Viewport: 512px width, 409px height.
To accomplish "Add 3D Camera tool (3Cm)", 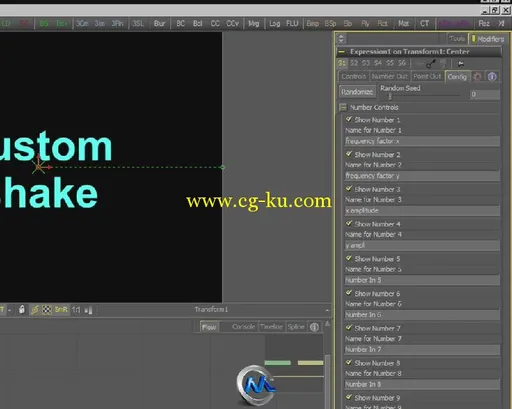I will [x=82, y=24].
